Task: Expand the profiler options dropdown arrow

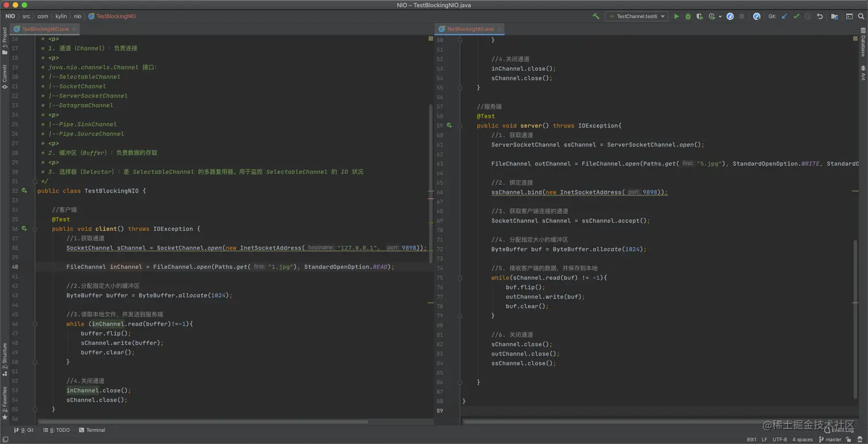Action: (720, 17)
